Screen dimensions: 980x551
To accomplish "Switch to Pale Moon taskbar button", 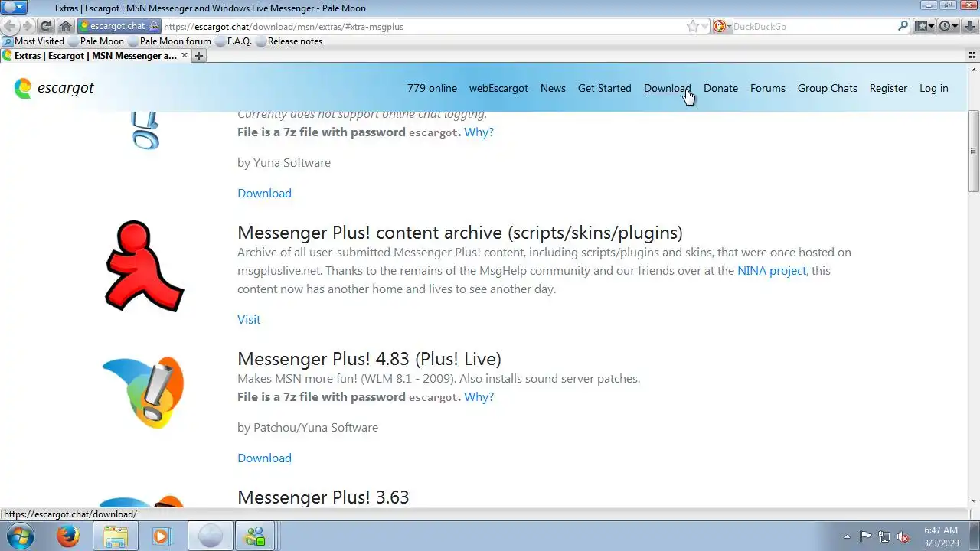I will tap(210, 536).
